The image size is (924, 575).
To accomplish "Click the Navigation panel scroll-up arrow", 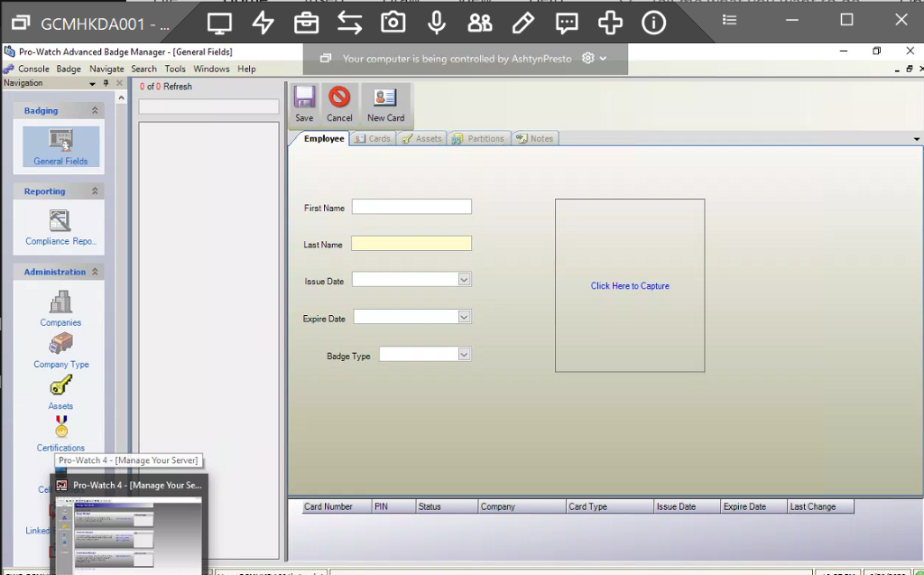I will point(122,97).
